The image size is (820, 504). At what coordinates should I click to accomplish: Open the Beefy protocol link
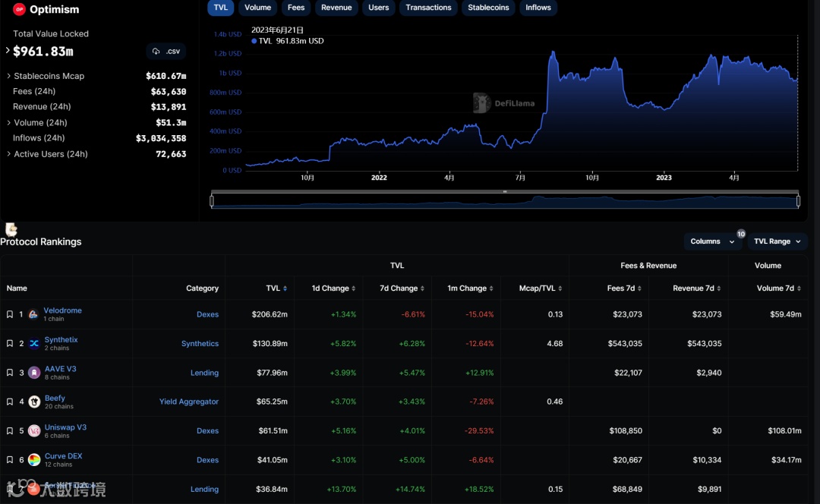coord(55,398)
